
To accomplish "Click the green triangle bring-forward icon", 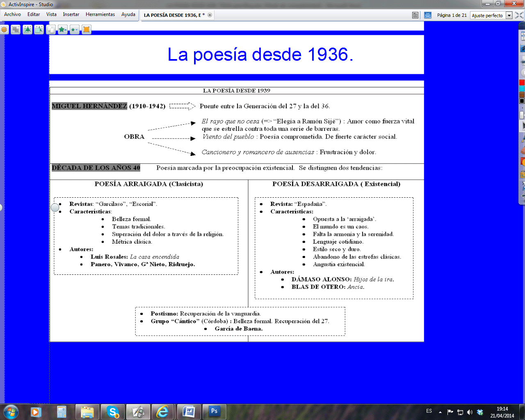I will (x=27, y=30).
